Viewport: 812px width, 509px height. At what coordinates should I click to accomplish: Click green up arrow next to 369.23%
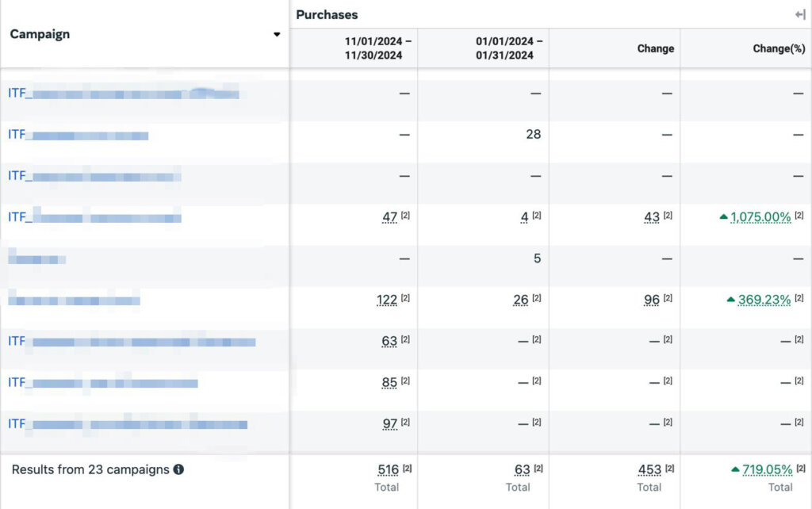pos(730,300)
